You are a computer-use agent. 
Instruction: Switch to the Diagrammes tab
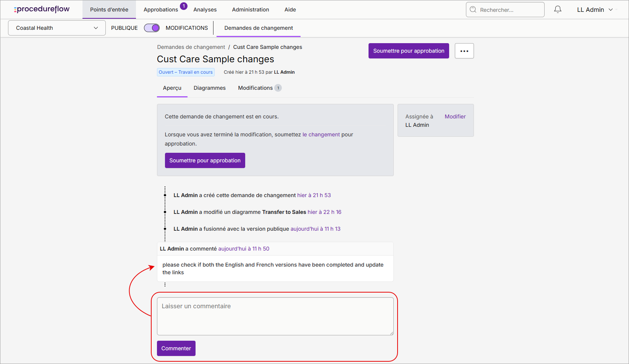coord(210,88)
